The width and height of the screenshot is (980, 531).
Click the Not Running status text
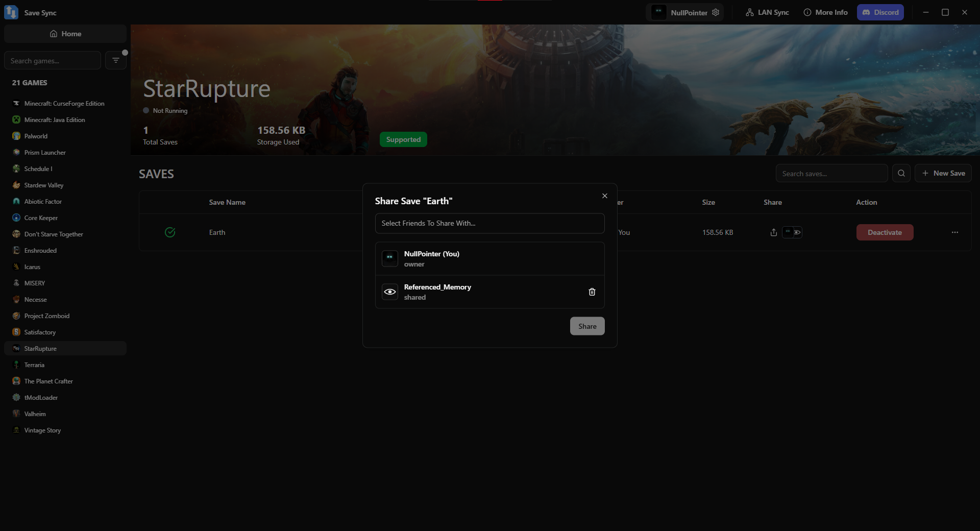coord(170,111)
